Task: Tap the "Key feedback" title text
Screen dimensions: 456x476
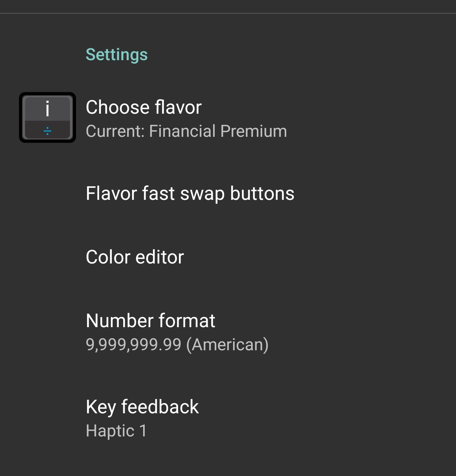Action: (x=142, y=407)
